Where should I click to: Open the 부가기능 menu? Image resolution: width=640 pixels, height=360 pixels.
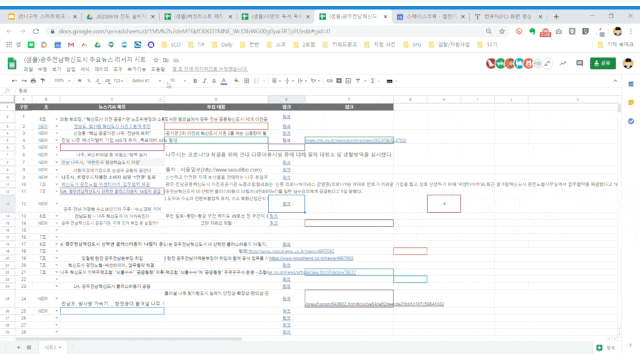click(x=136, y=69)
